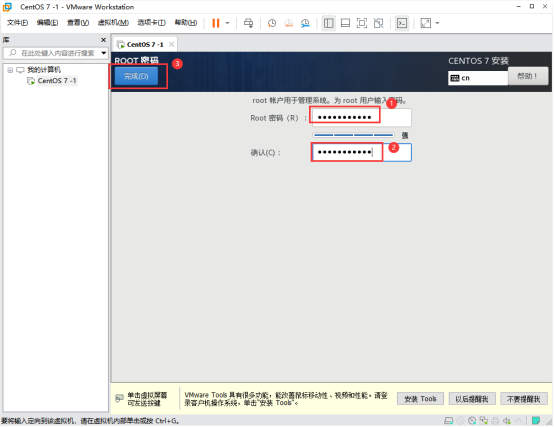Switch to the CentOS 7 -1 tab
554x427 pixels.
[x=145, y=45]
